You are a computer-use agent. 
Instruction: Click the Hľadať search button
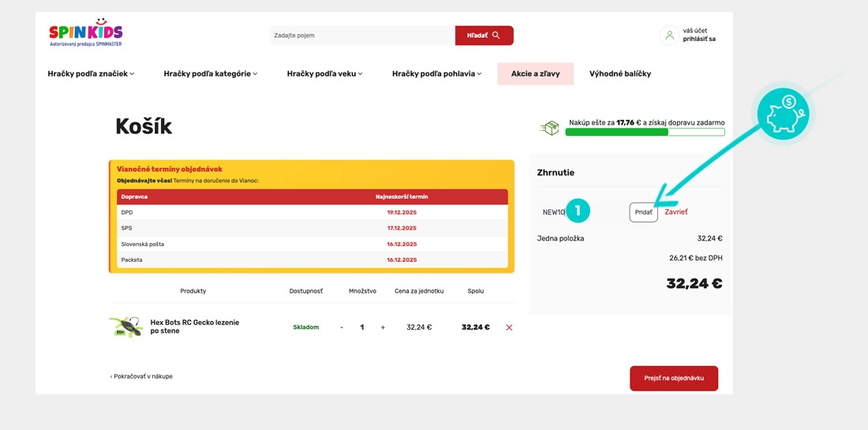(x=484, y=36)
